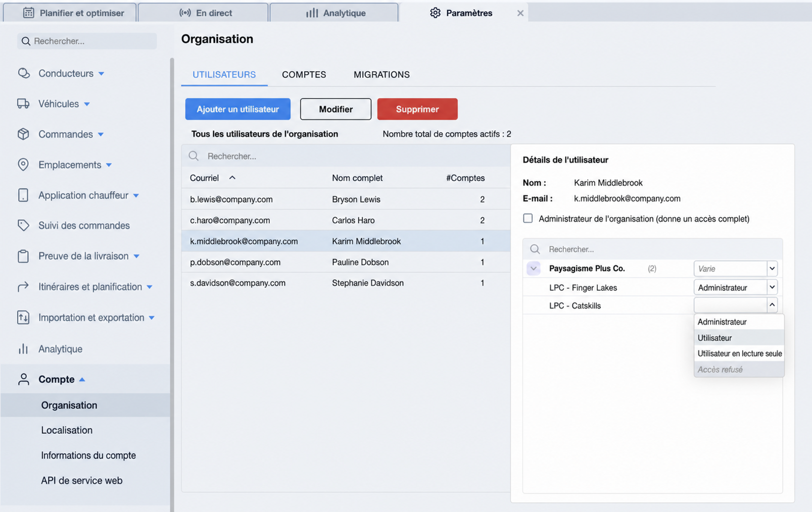Choose Administrateur from the open role list
Image resolution: width=812 pixels, height=512 pixels.
[x=739, y=322]
